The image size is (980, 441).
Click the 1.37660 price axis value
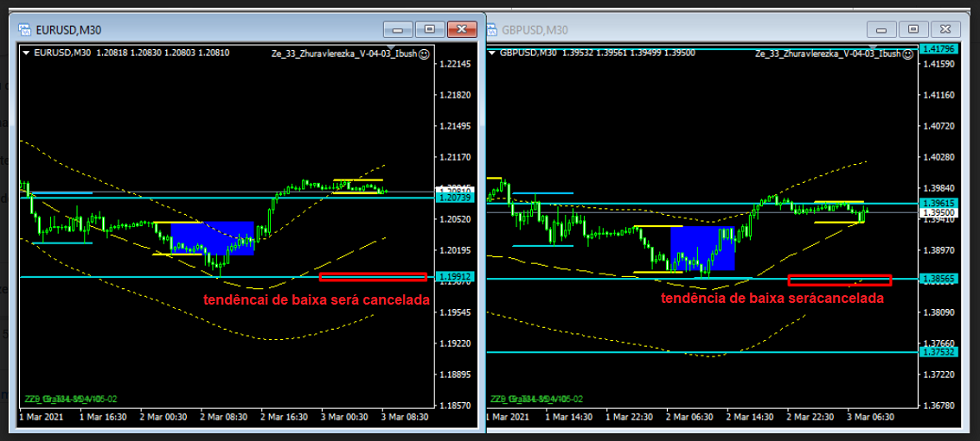pos(940,344)
